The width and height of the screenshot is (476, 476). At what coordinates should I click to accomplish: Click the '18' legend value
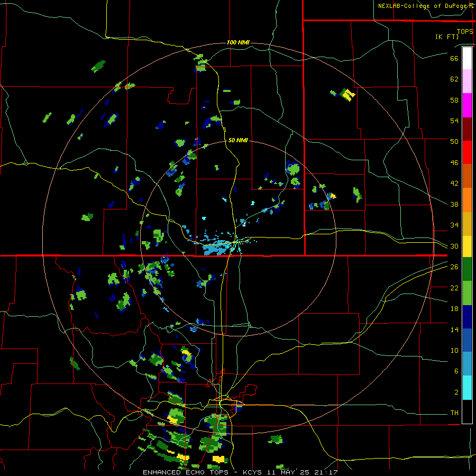click(x=454, y=309)
